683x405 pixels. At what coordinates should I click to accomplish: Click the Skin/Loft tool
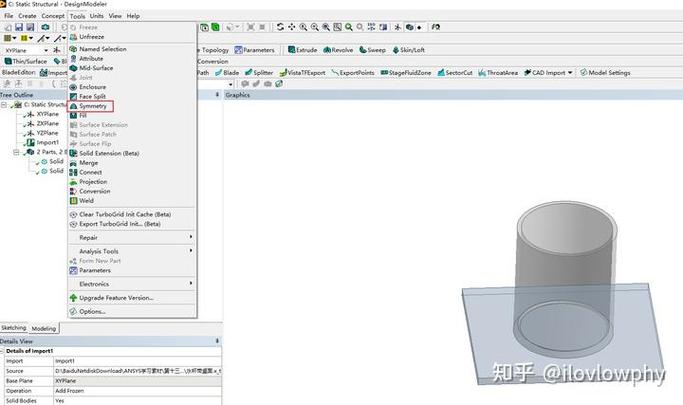[409, 50]
